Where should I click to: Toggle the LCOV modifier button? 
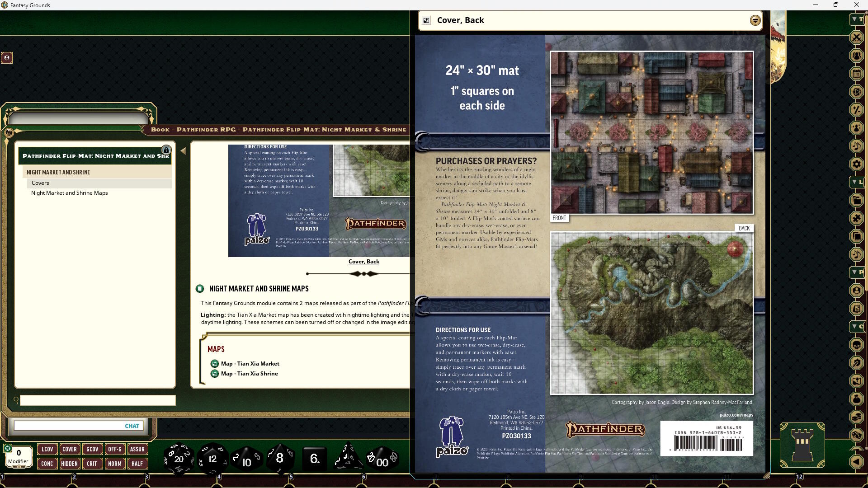coord(47,449)
